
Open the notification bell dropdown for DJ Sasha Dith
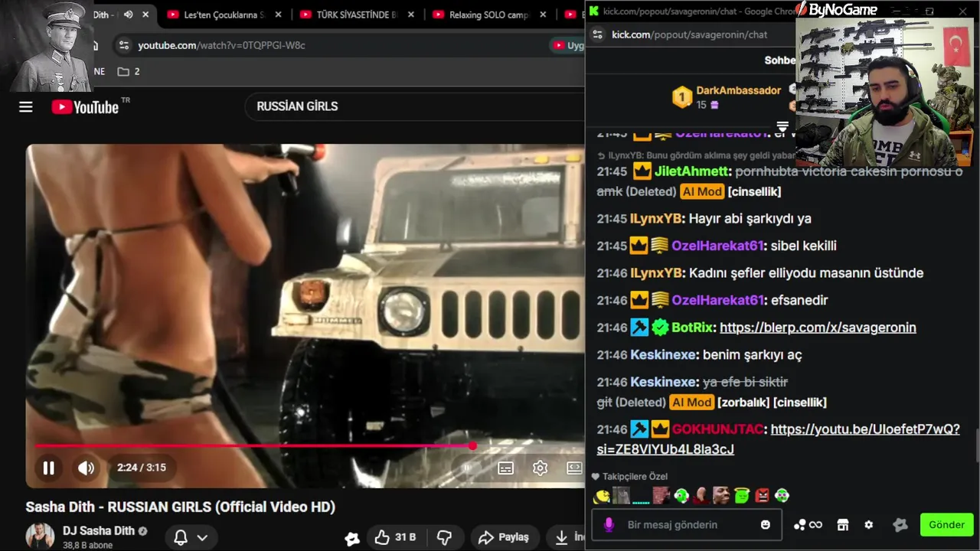(191, 537)
